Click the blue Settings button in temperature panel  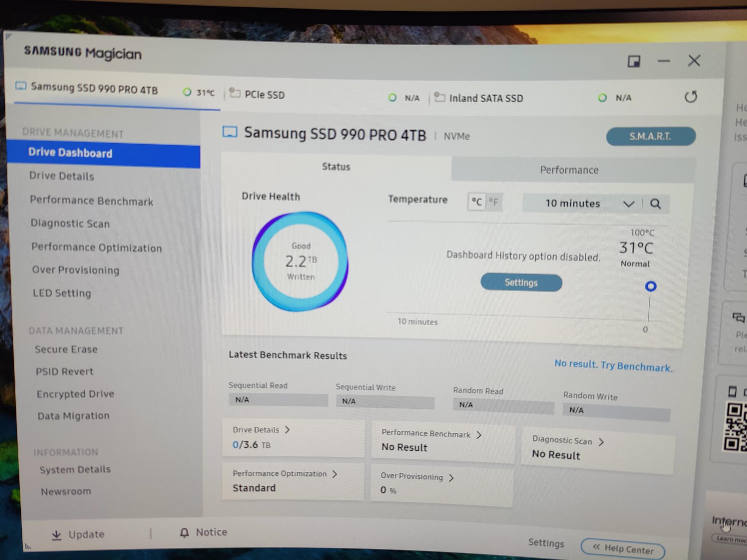[x=521, y=283]
